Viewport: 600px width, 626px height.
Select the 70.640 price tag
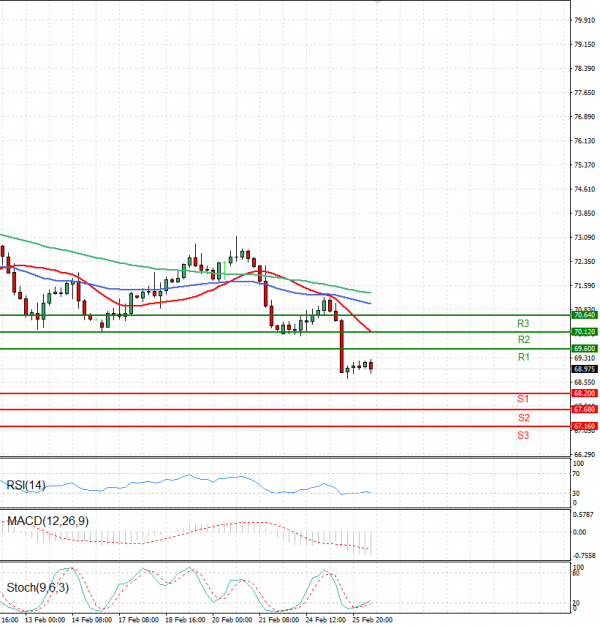pos(584,315)
